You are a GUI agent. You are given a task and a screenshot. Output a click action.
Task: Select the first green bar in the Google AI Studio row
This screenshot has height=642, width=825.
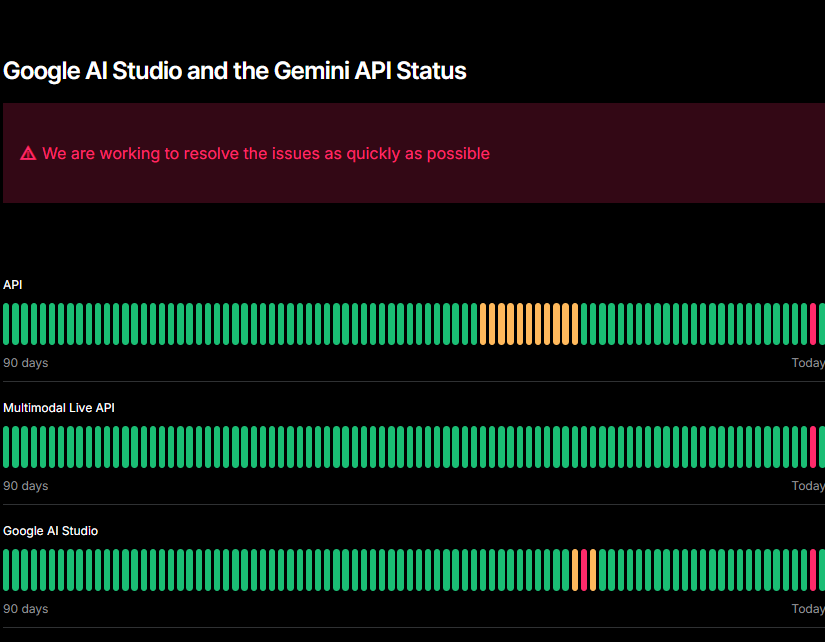[6, 570]
